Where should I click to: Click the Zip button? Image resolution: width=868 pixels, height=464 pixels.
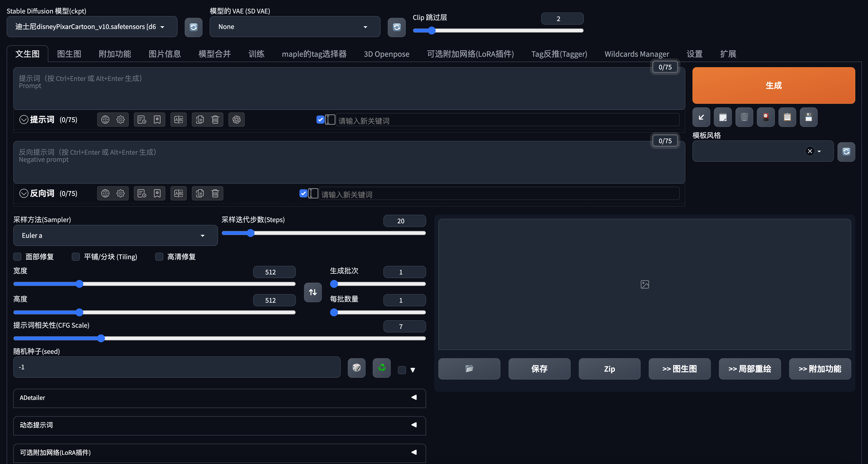tap(609, 369)
